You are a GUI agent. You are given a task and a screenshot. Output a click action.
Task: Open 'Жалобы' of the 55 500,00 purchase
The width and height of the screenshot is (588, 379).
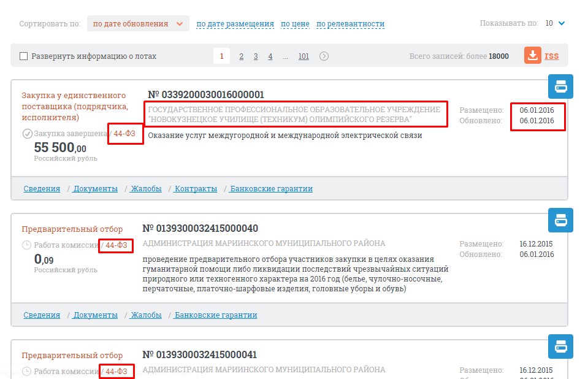pos(146,189)
